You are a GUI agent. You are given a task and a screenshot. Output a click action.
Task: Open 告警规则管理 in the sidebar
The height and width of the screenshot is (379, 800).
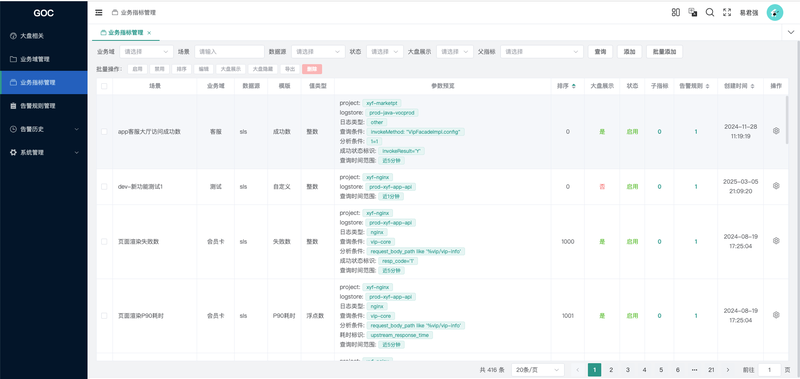[x=44, y=106]
